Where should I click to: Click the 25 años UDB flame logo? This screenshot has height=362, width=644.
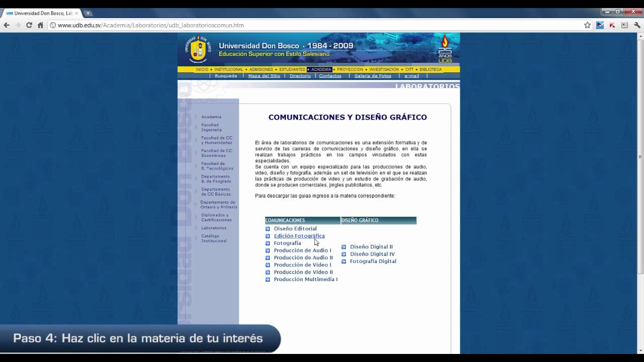[x=445, y=48]
